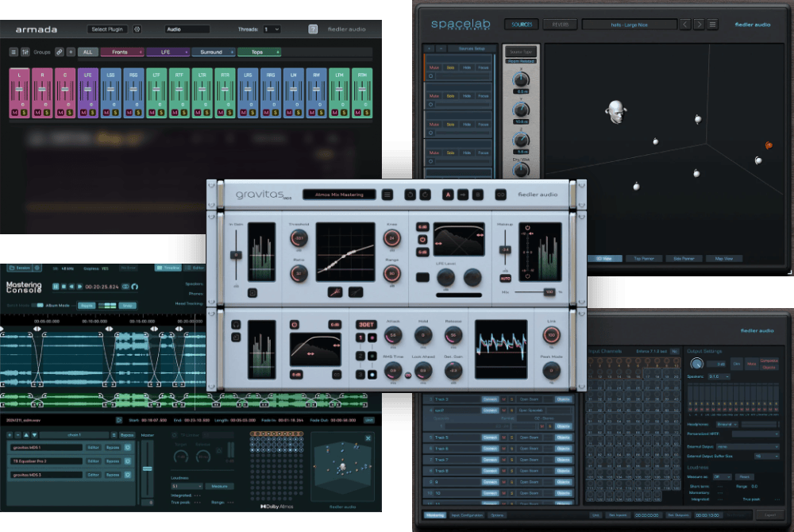Toggle Album Mode switch in Mastering Console
This screenshot has width=794, height=532.
[37, 305]
